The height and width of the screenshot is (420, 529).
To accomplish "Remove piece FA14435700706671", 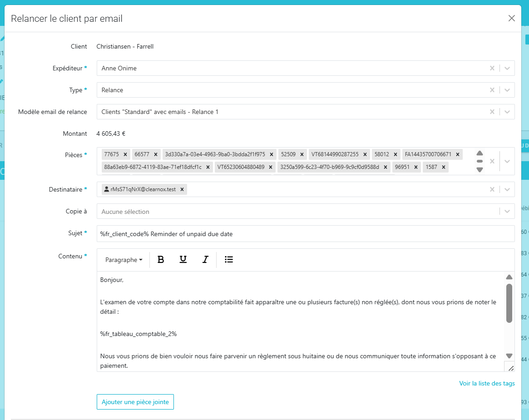I will tap(458, 154).
